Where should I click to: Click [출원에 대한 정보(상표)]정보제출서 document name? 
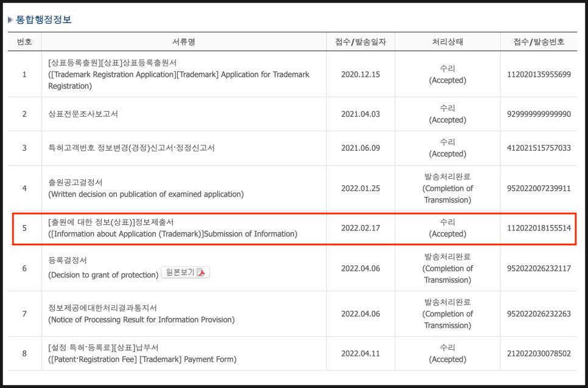[111, 222]
